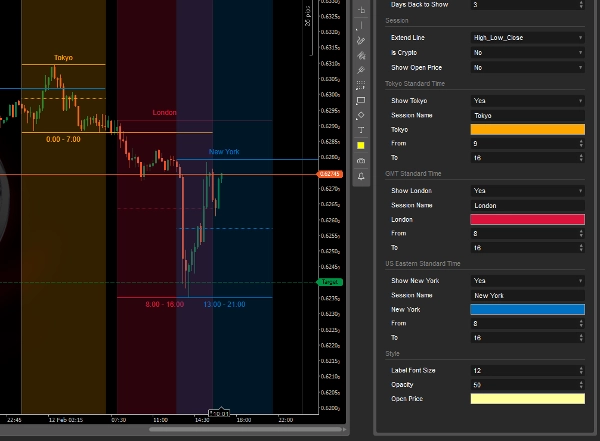Toggle the Show Tokyo option dropdown
Screen dimensions: 600x441
[x=527, y=100]
